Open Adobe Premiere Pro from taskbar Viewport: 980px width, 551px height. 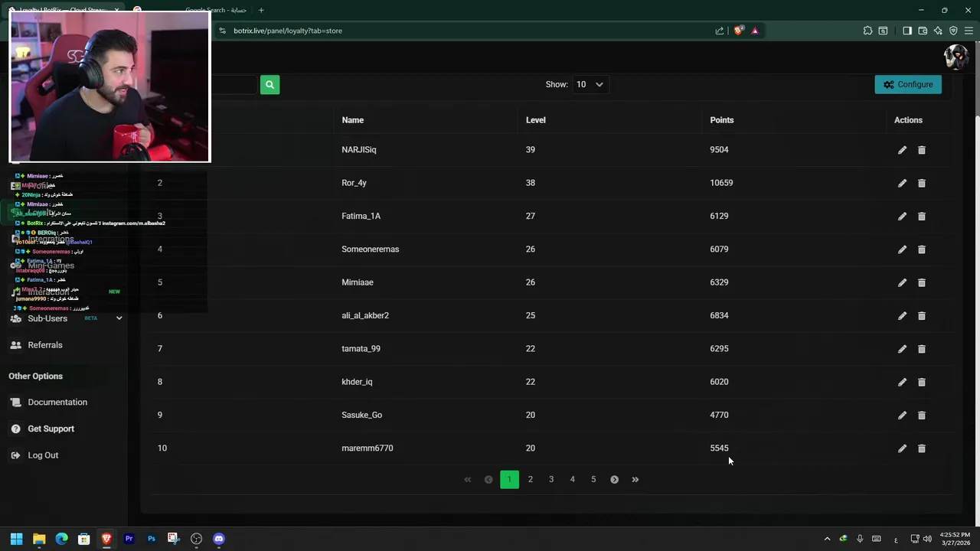(x=129, y=539)
